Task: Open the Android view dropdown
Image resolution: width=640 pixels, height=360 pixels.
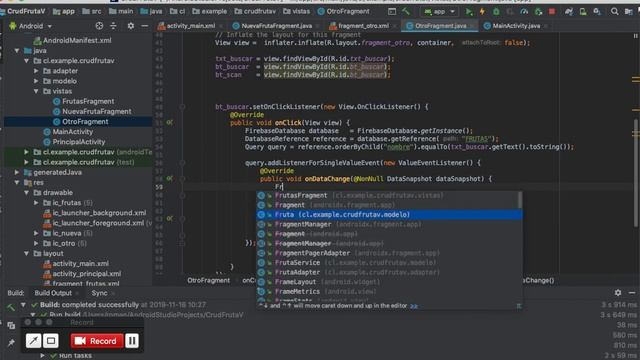Action: [x=31, y=26]
